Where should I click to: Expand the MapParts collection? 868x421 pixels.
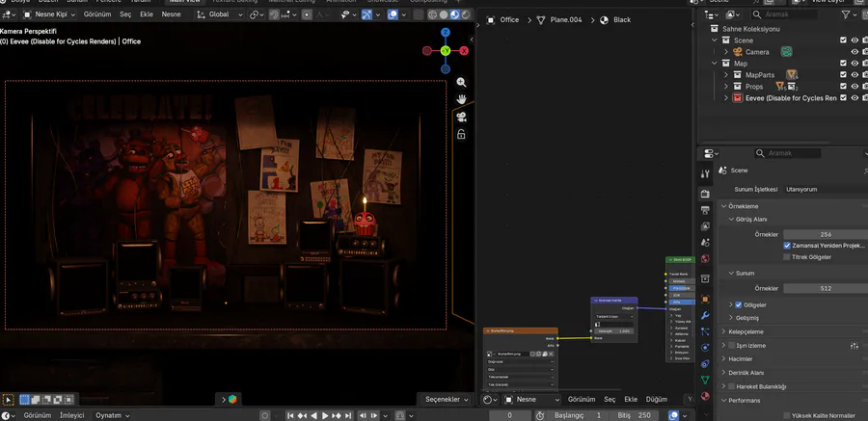[726, 75]
